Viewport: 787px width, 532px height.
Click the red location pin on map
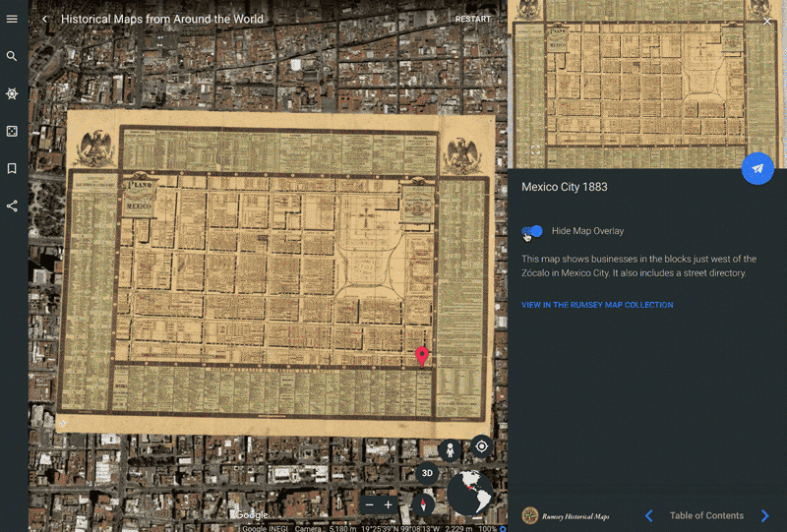422,356
